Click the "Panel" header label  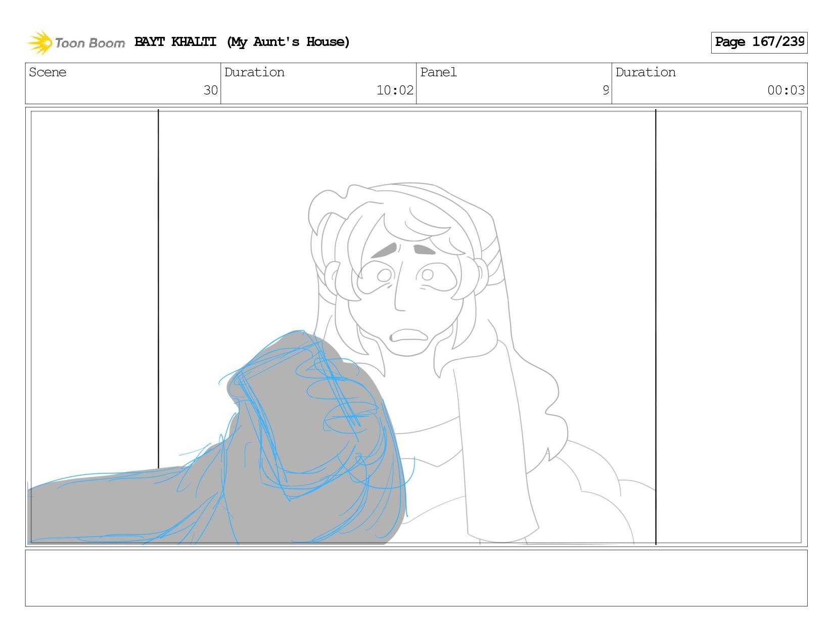(x=438, y=72)
